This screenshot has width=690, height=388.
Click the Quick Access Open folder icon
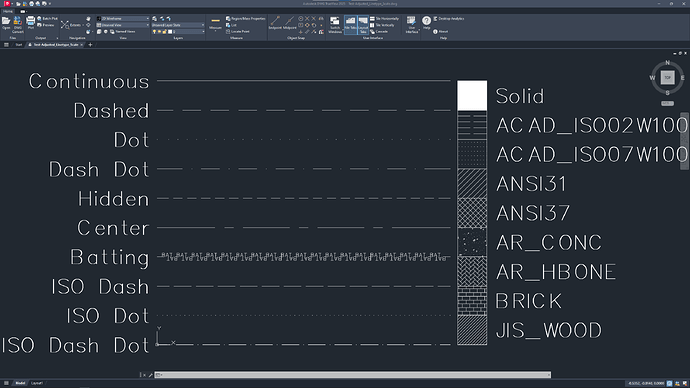[18, 4]
